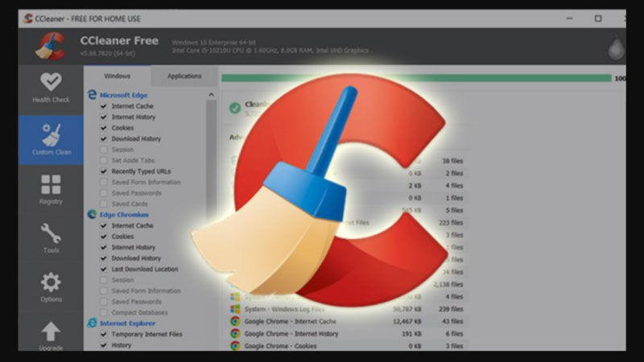Image resolution: width=644 pixels, height=362 pixels.
Task: Enable Saved Passwords under Microsoft Edge
Action: coord(104,193)
